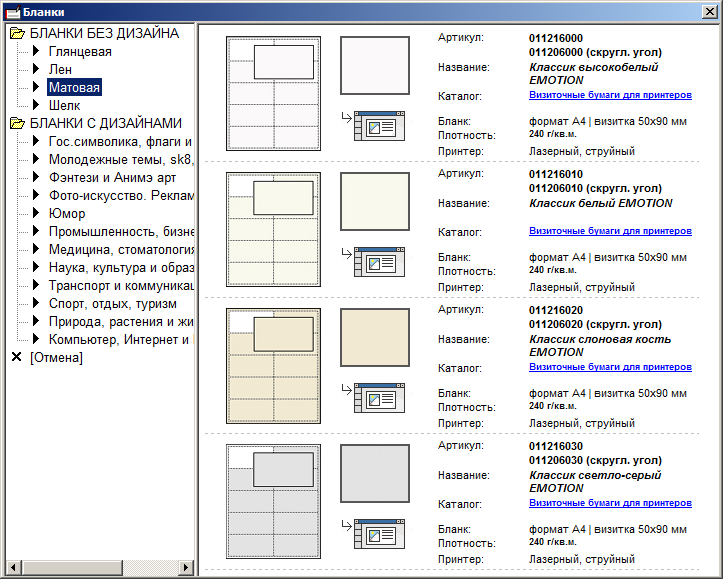
Task: Open catalog link for Классик белый
Action: [610, 231]
